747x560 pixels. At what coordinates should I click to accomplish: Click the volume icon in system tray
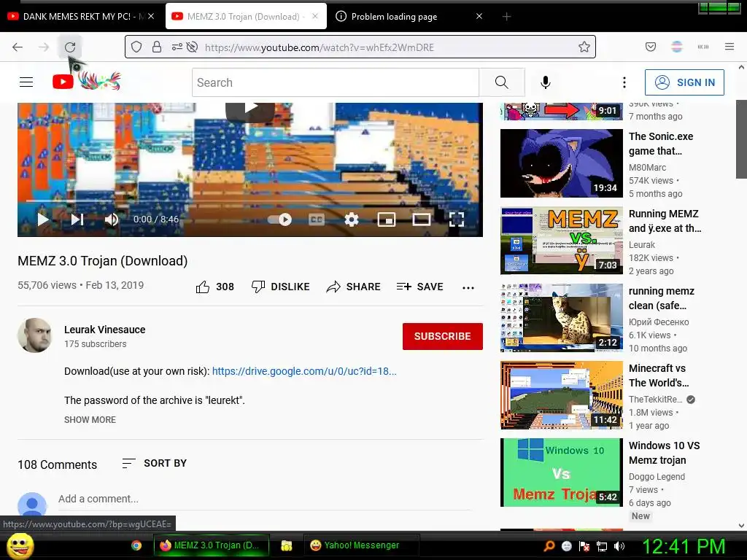coord(619,546)
